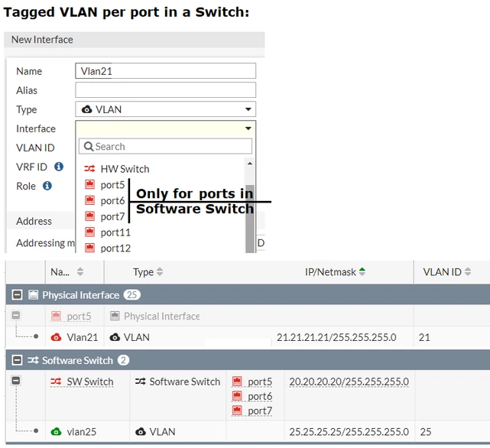This screenshot has height=448, width=490.
Task: Collapse the port5 interface tree node
Action: point(16,315)
